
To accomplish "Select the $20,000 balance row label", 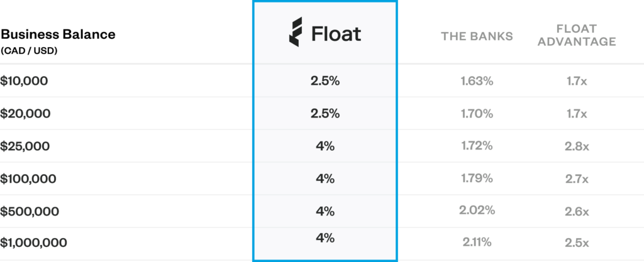I will click(x=25, y=114).
